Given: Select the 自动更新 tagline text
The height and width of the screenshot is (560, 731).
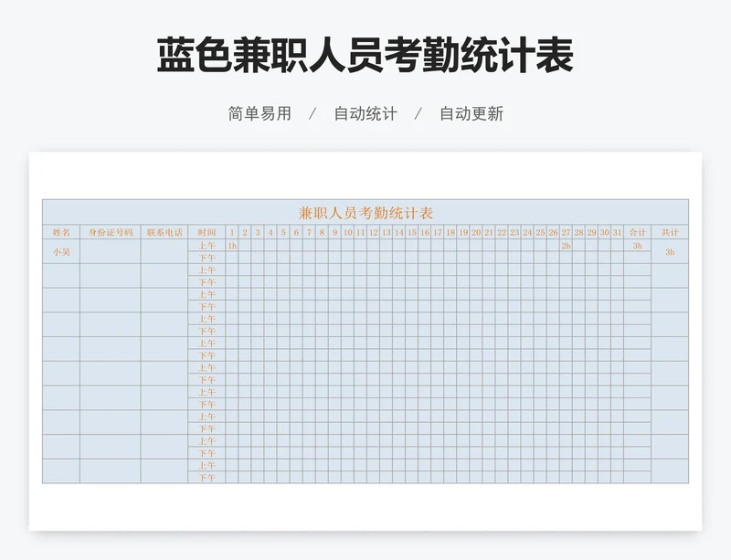Looking at the screenshot, I should click(471, 113).
